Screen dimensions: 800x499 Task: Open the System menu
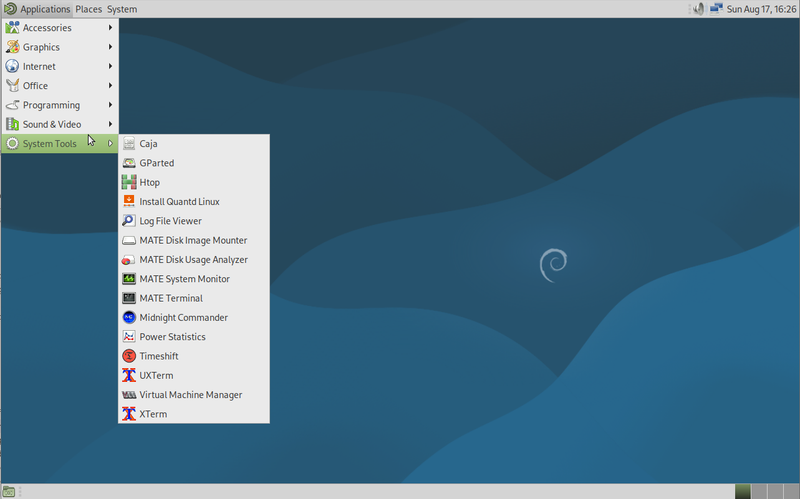122,9
